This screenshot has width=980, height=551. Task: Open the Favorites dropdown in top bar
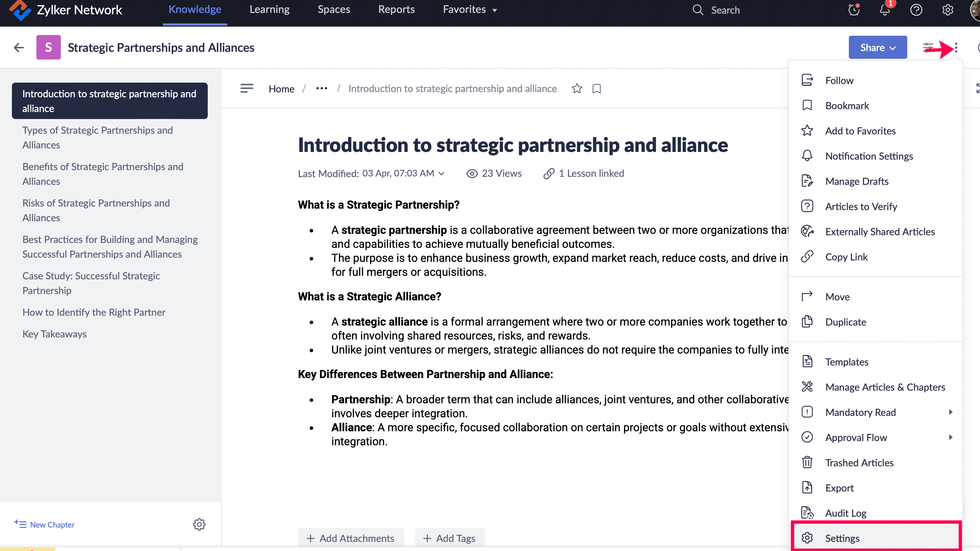tap(470, 9)
